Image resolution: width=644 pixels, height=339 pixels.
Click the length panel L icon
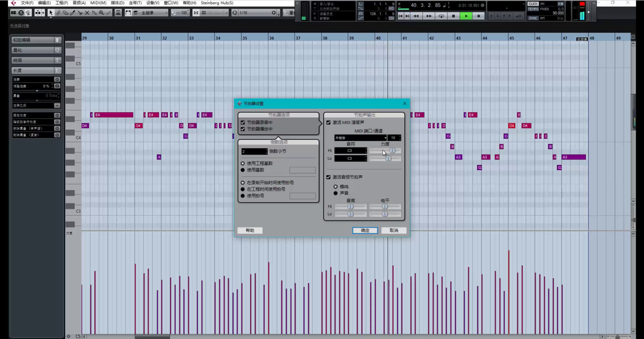point(57,70)
